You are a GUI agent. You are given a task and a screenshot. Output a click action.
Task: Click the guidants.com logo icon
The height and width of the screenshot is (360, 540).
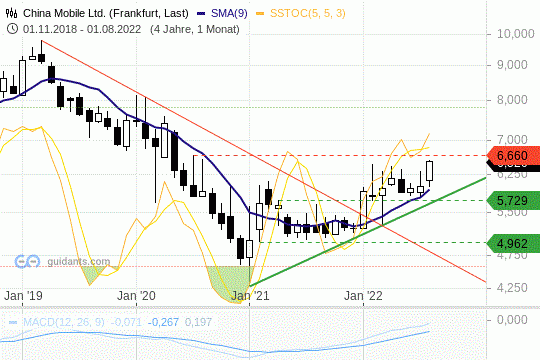(27, 262)
